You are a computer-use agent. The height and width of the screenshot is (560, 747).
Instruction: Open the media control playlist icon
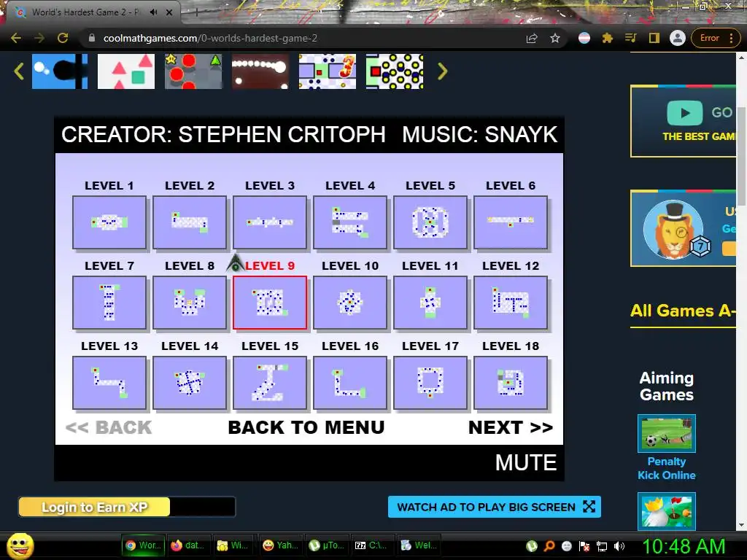click(x=631, y=38)
